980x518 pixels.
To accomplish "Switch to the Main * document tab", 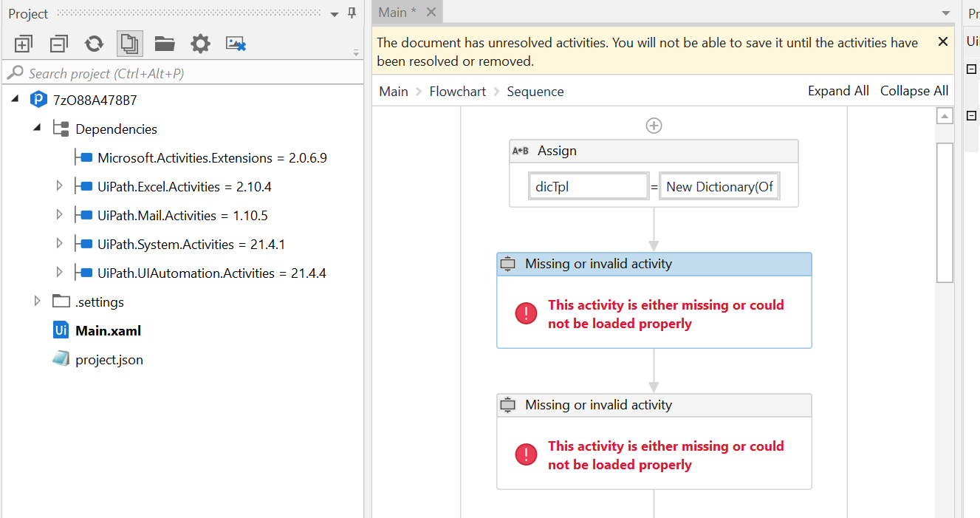I will 397,12.
